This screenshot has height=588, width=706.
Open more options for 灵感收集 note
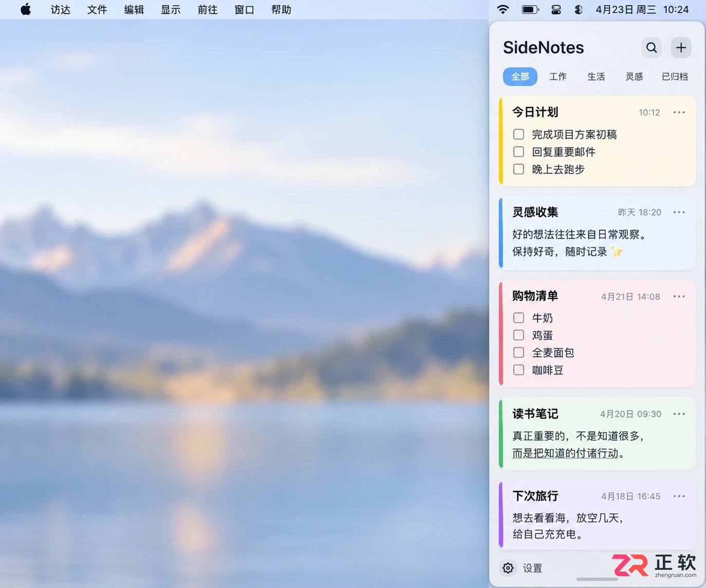679,212
